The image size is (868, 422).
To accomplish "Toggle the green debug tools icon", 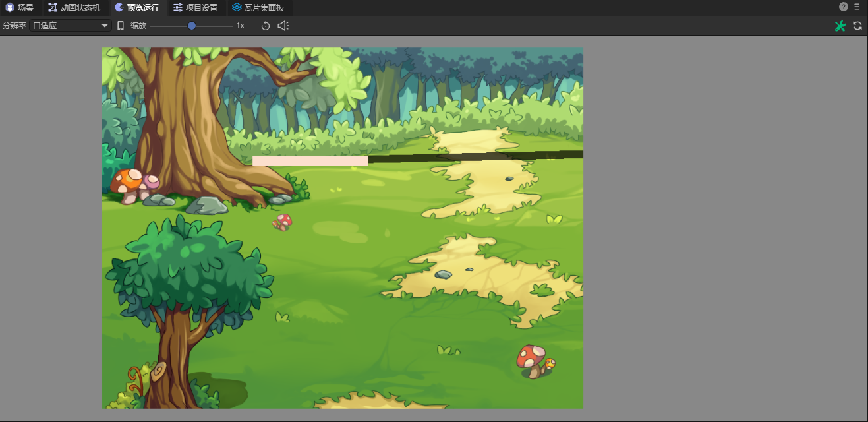I will point(840,26).
